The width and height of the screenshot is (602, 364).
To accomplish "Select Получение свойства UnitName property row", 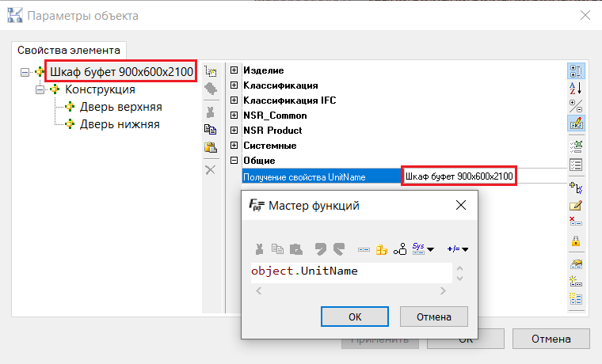I will (322, 176).
